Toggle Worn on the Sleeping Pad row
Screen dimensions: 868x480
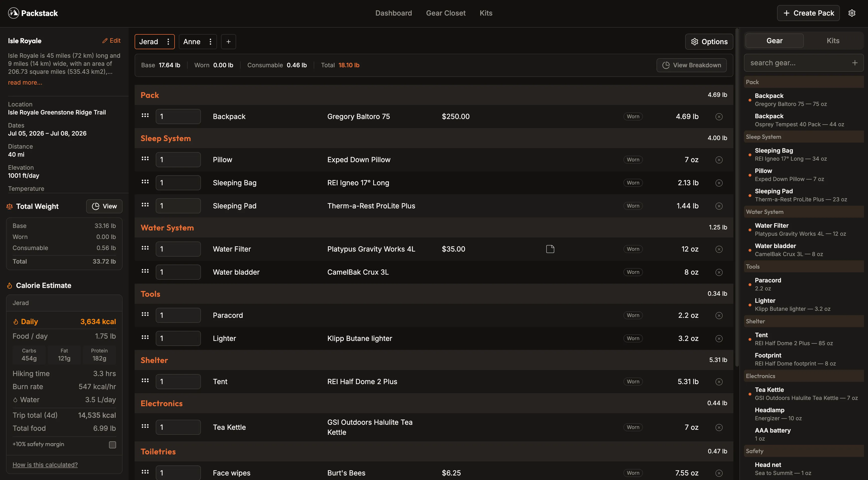[633, 206]
